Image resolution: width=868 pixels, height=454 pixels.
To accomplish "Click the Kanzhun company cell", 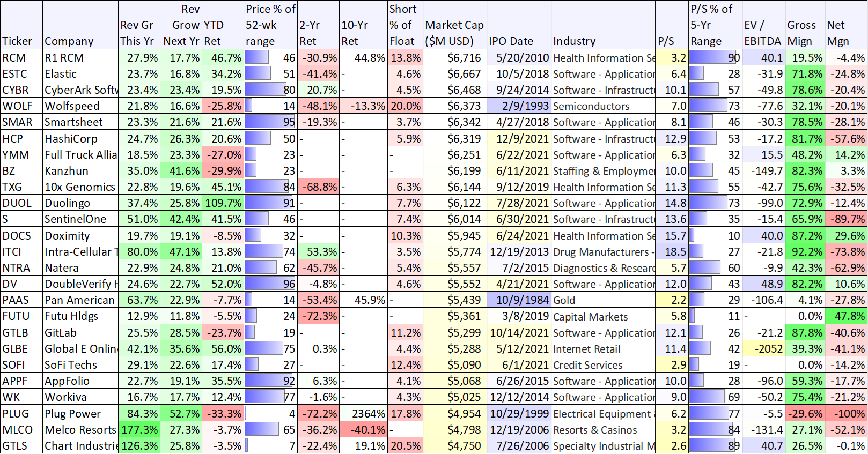I will [80, 171].
